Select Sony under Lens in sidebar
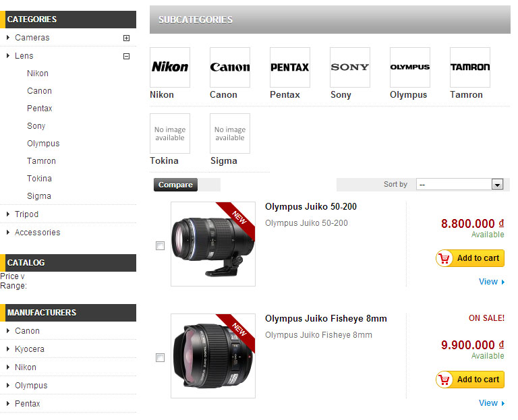518x420 pixels. [36, 126]
